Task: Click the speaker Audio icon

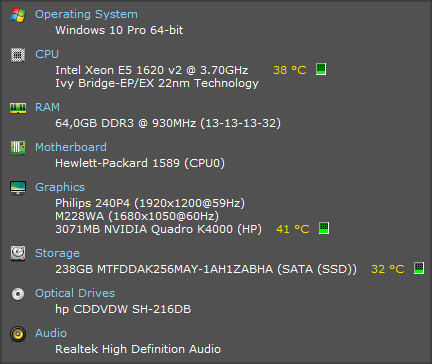Action: click(18, 334)
